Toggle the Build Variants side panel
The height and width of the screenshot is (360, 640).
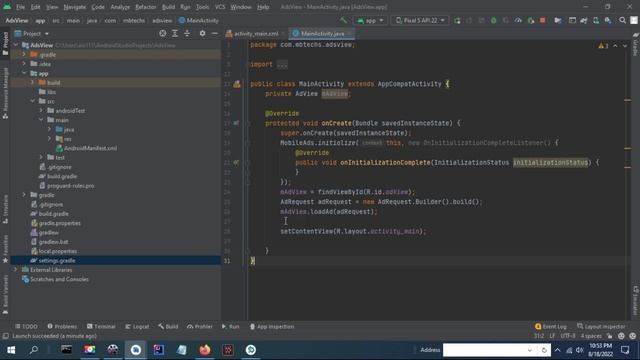5,294
